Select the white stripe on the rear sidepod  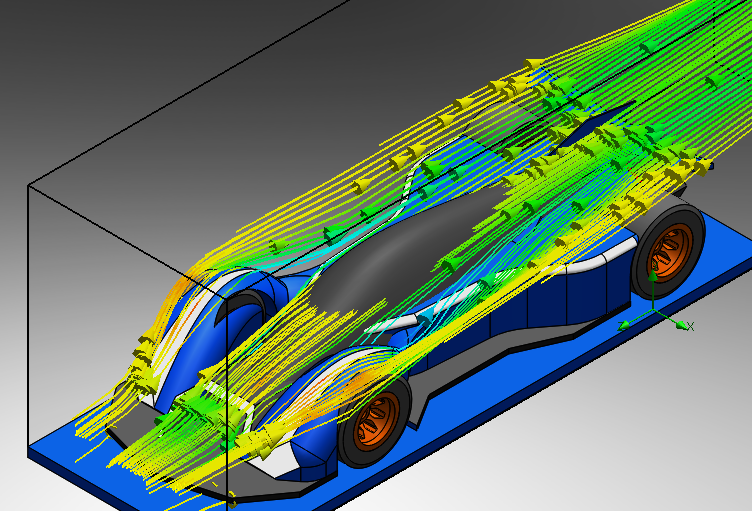595,261
